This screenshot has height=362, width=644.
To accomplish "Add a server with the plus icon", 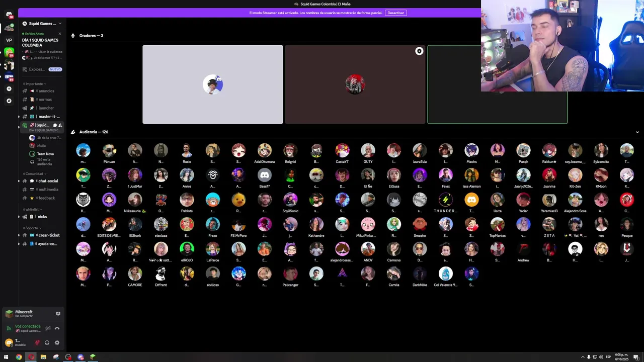I will pos(9,89).
